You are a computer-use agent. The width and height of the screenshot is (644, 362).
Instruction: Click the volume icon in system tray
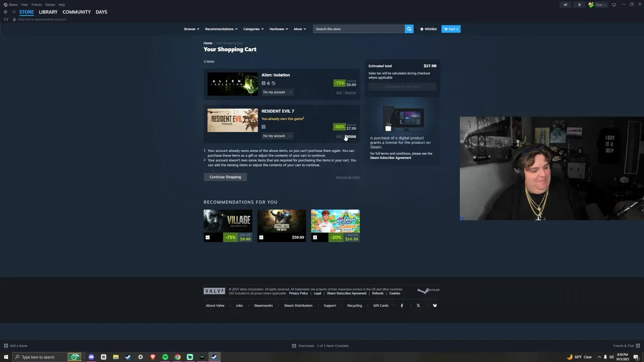point(611,357)
